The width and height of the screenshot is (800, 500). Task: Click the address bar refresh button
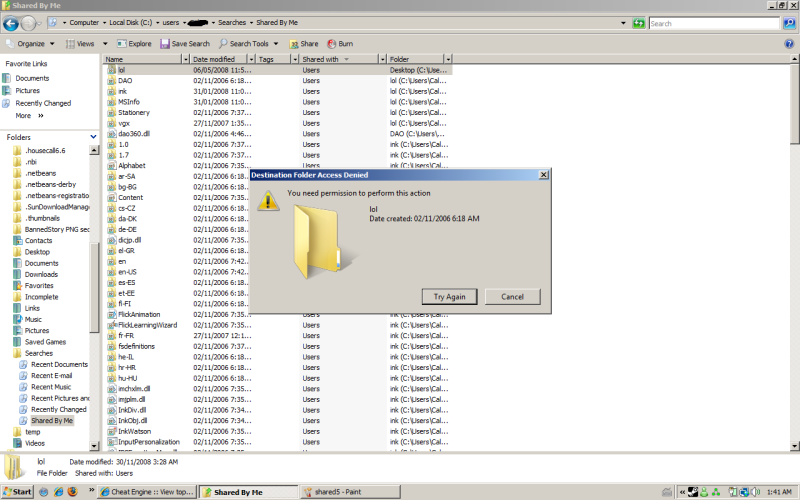(638, 23)
